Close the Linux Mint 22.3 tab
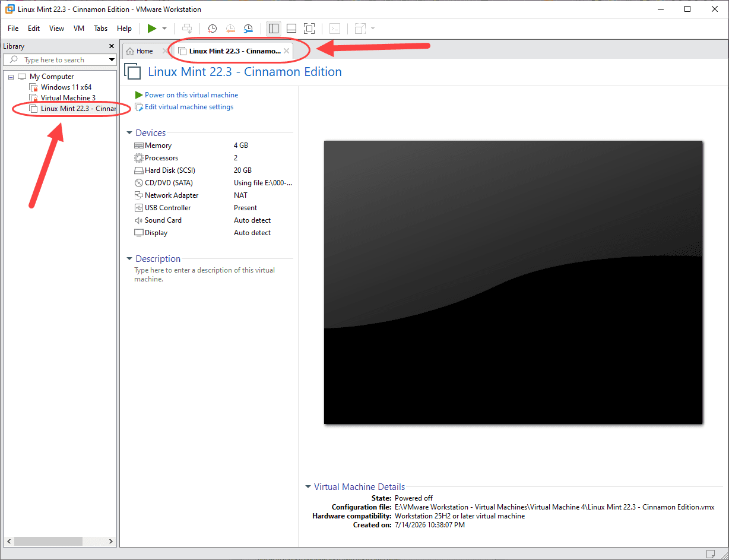Image resolution: width=729 pixels, height=560 pixels. [x=287, y=51]
